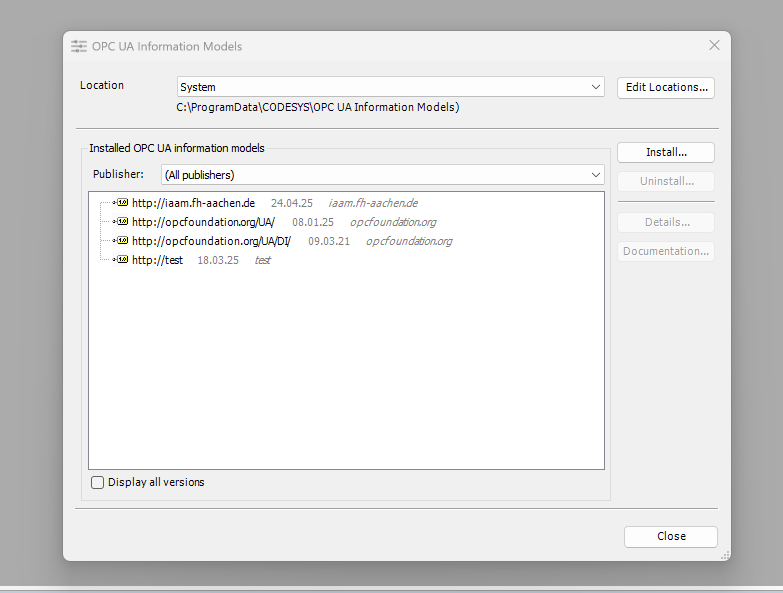This screenshot has height=593, width=783.
Task: Click the Details... button
Action: (666, 222)
